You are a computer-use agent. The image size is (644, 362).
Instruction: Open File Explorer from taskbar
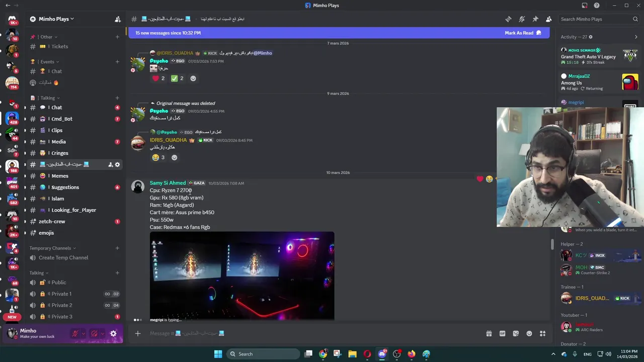[352, 354]
